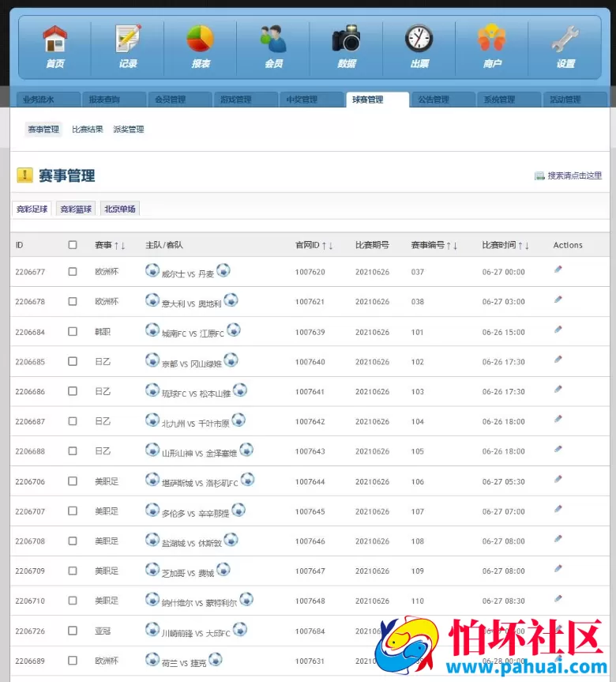616x682 pixels.
Task: Switch to 会员管理 tab
Action: pos(180,100)
